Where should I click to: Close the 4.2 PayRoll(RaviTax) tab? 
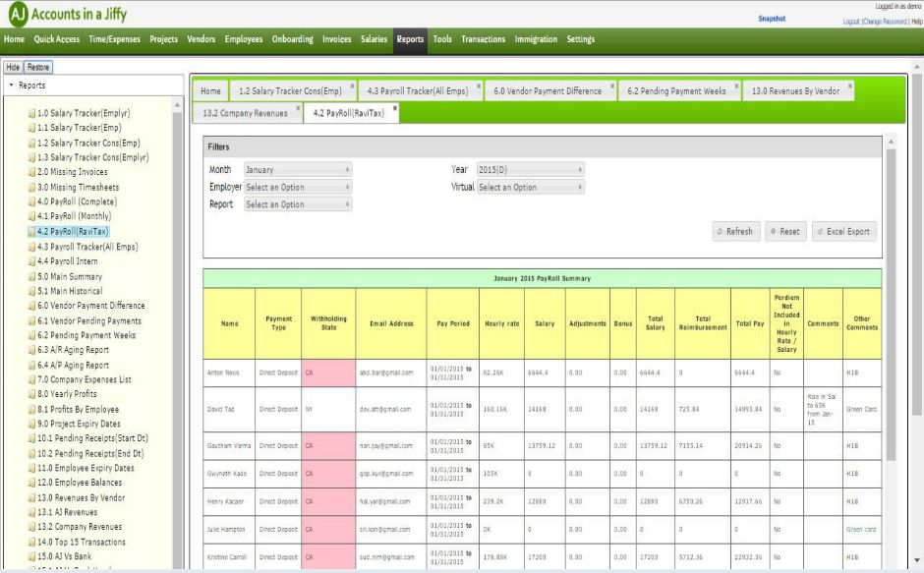point(395,108)
